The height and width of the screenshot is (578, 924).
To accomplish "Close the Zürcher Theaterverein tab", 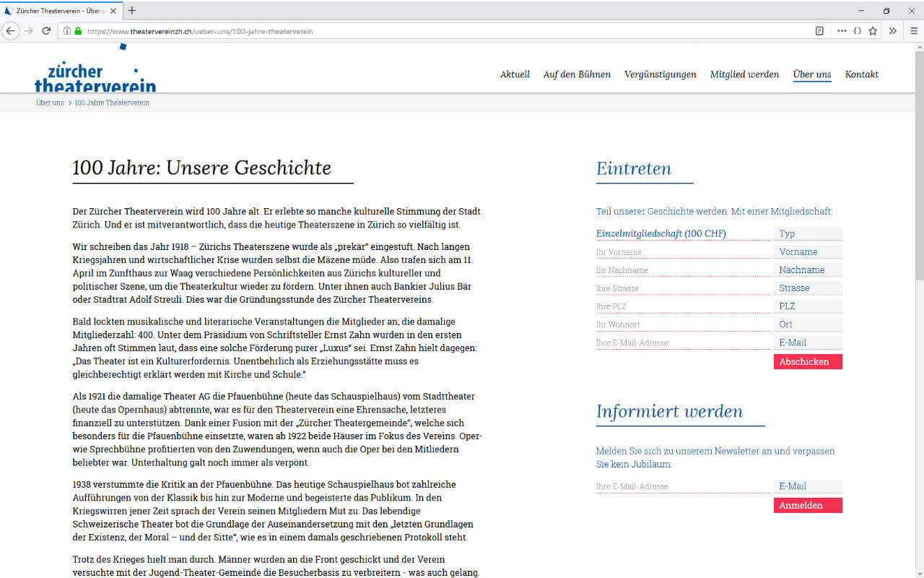I will click(x=113, y=11).
